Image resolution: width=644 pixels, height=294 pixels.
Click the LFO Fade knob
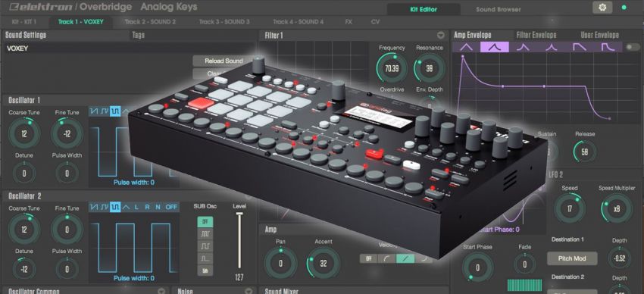coord(524,264)
